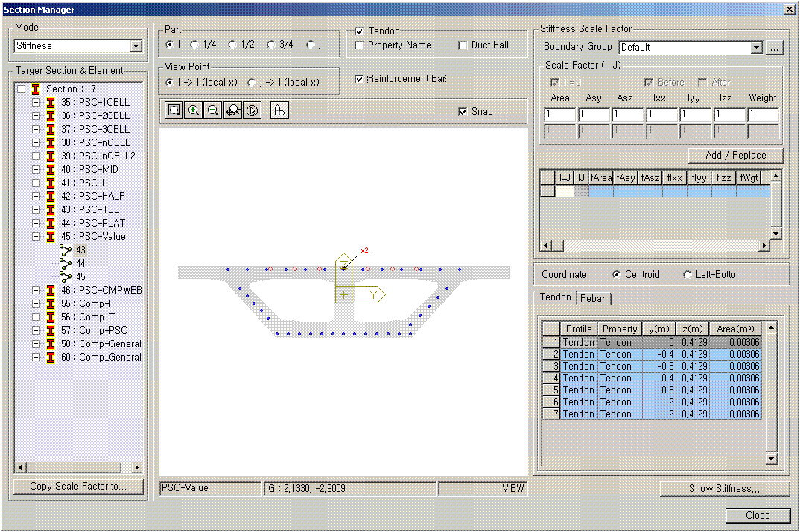Image resolution: width=800 pixels, height=532 pixels.
Task: Click the Zoom Fit icon
Action: coord(174,110)
